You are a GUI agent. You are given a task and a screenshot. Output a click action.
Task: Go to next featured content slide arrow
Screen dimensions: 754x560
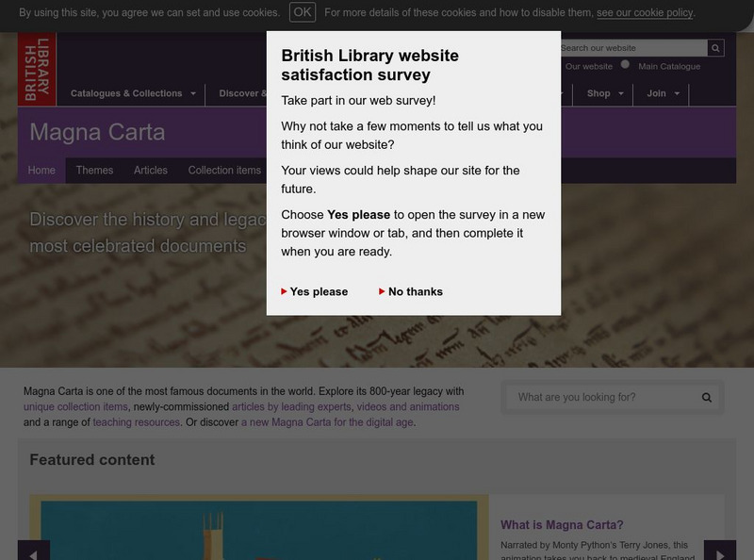point(720,551)
